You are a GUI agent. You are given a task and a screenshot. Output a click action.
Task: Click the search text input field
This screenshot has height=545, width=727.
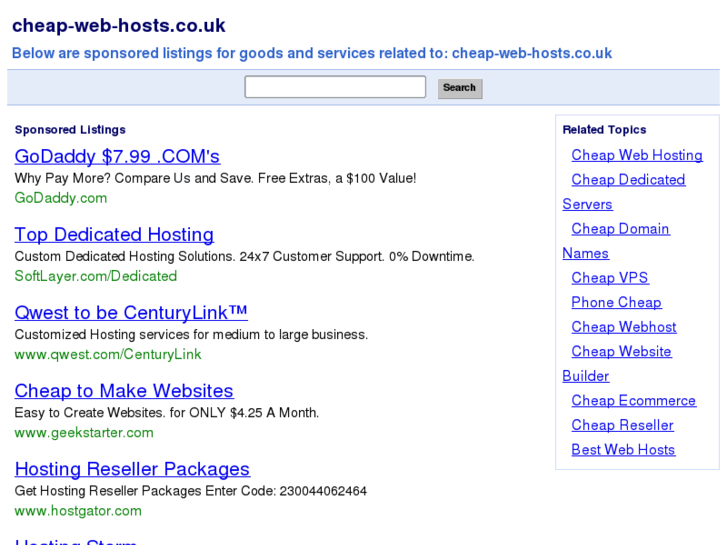click(335, 87)
